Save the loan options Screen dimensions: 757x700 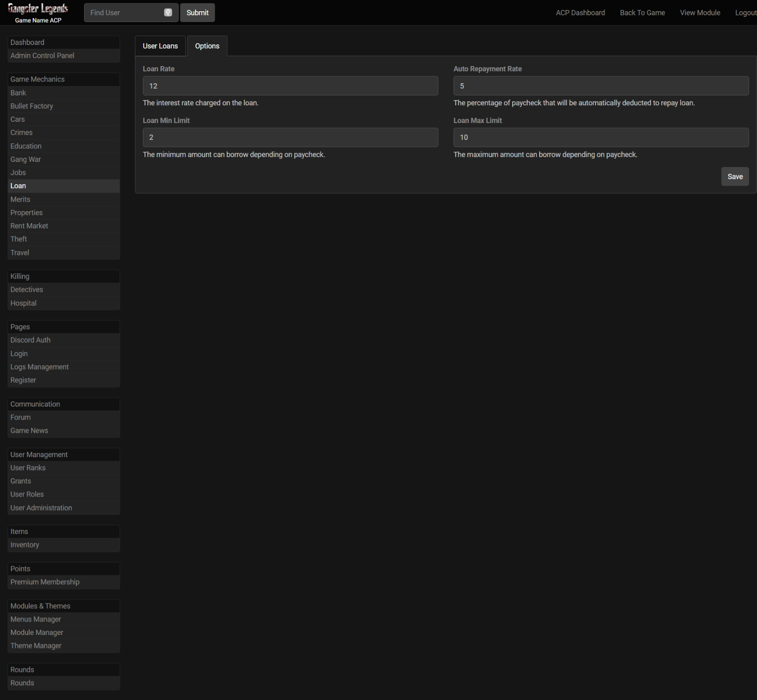pyautogui.click(x=735, y=177)
